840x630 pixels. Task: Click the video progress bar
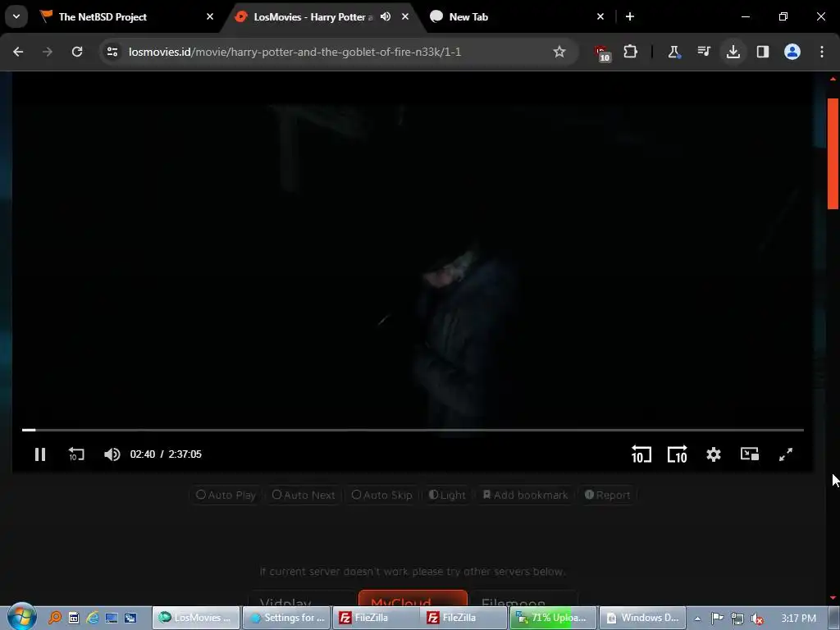(x=413, y=430)
